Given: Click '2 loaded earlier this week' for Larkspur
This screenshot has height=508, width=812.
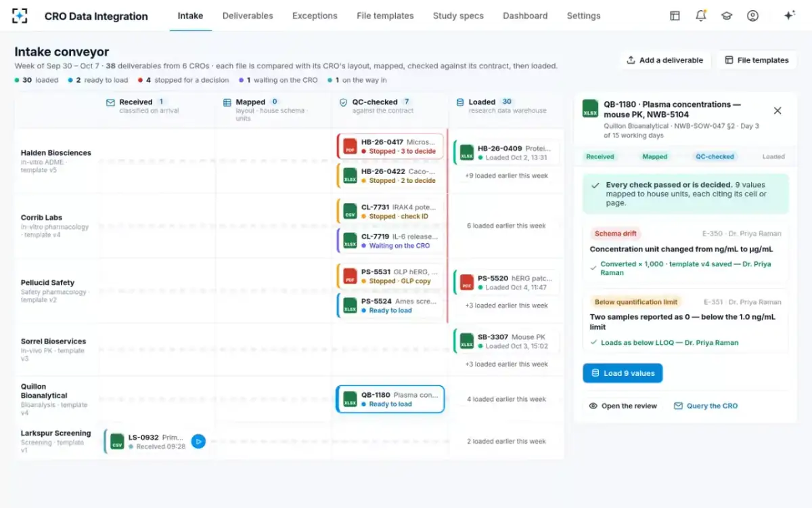Looking at the screenshot, I should 506,442.
